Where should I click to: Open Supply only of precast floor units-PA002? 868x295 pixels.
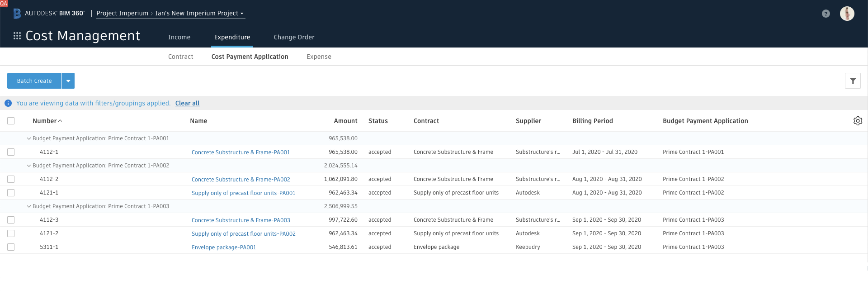coord(243,234)
